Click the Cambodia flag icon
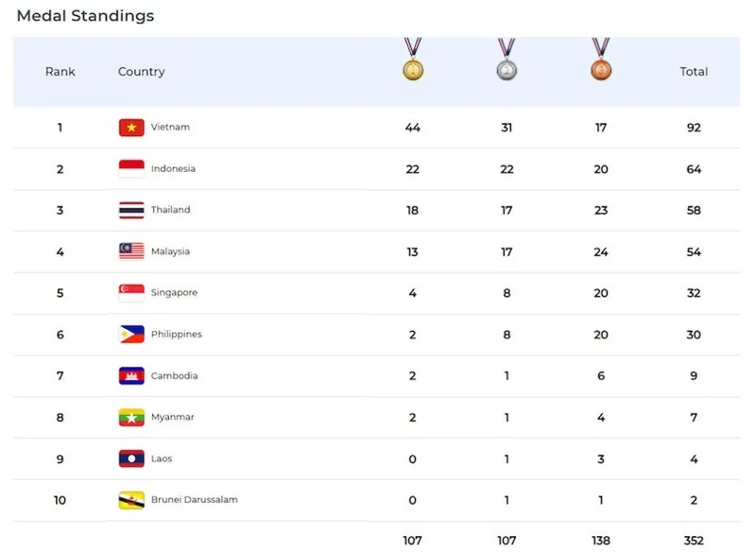 [131, 376]
